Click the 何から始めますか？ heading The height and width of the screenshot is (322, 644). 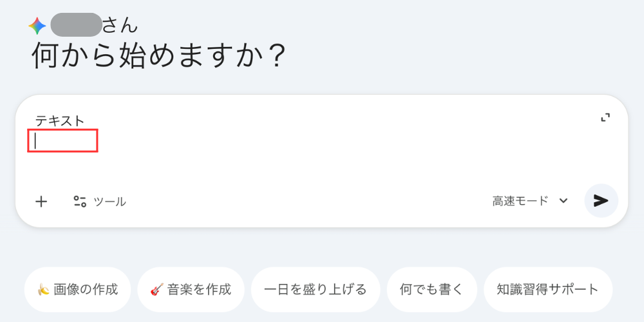click(158, 57)
